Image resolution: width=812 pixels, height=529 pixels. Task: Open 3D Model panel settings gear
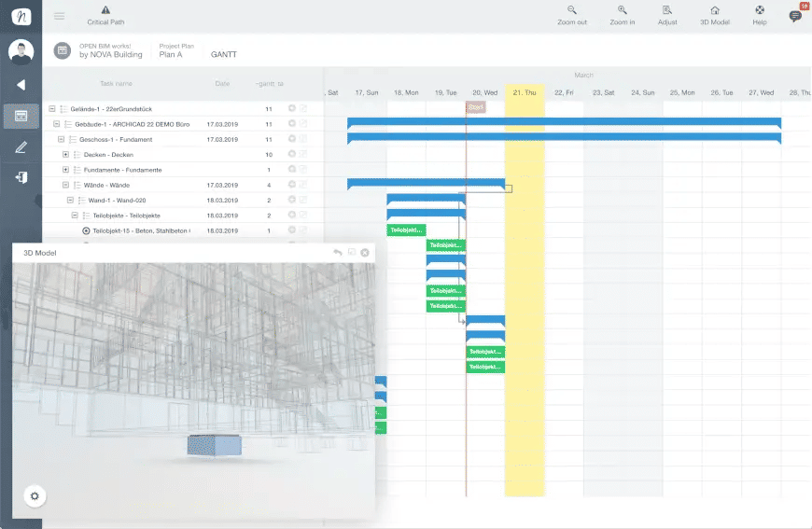pos(35,495)
